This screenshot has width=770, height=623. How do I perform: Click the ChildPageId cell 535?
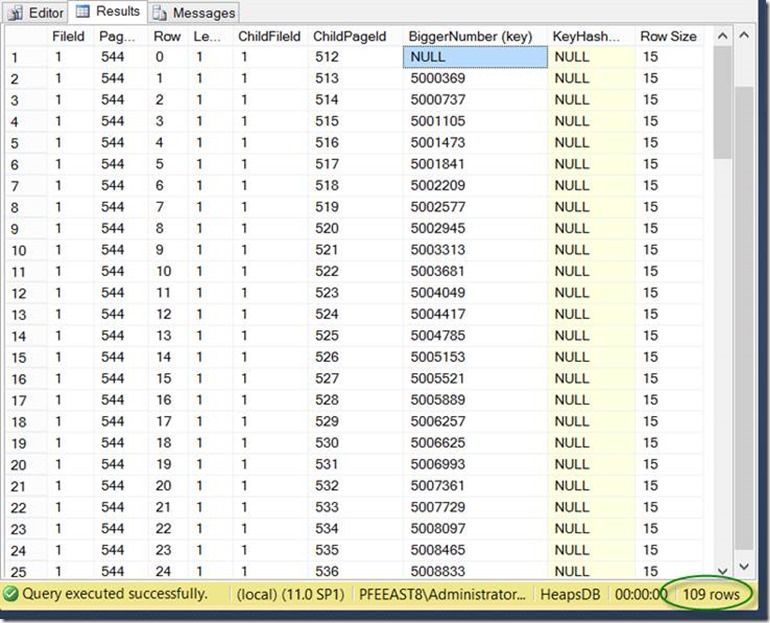(x=327, y=550)
